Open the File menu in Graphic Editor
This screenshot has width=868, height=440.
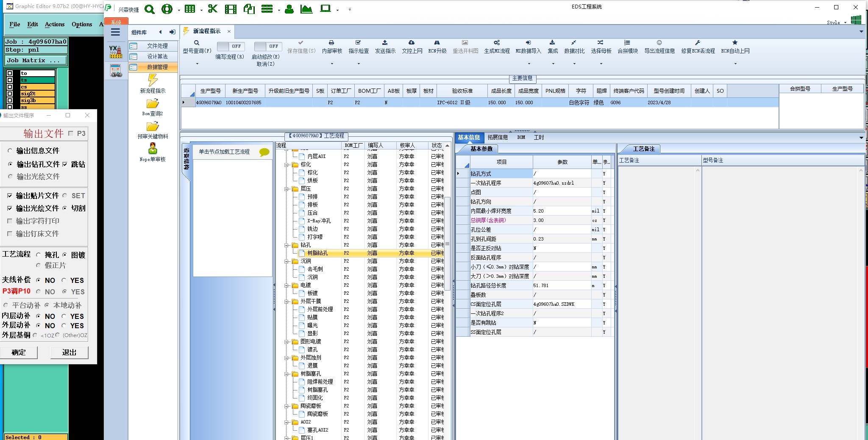click(15, 25)
